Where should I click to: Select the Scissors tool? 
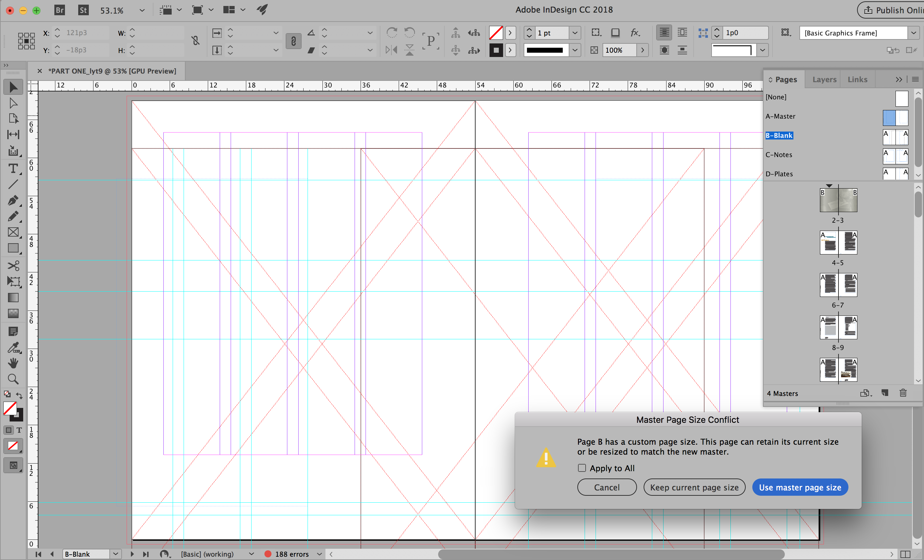[x=13, y=266]
